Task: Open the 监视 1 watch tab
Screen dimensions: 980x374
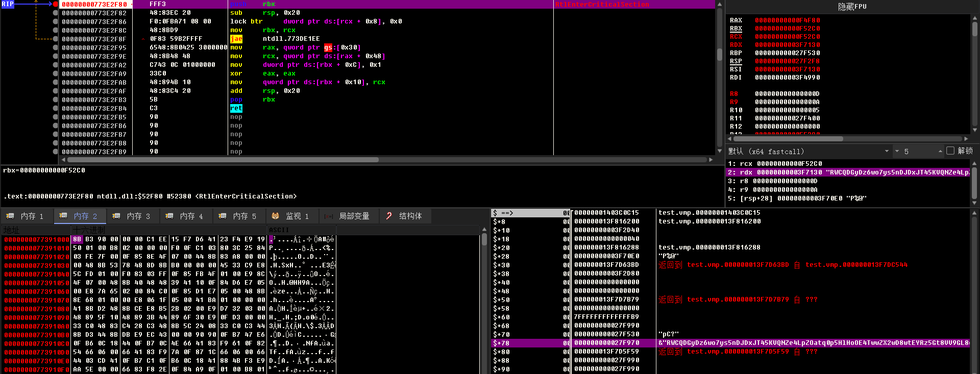Action: click(292, 216)
